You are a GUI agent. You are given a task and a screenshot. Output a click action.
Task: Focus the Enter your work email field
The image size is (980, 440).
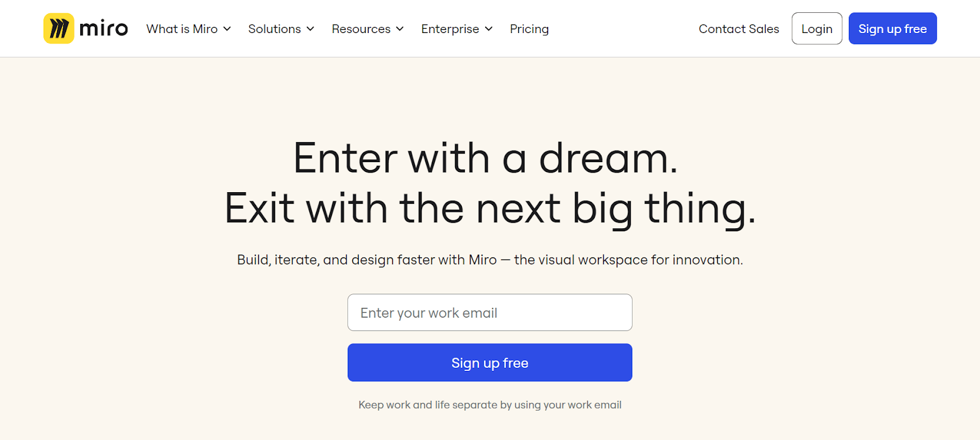(489, 313)
